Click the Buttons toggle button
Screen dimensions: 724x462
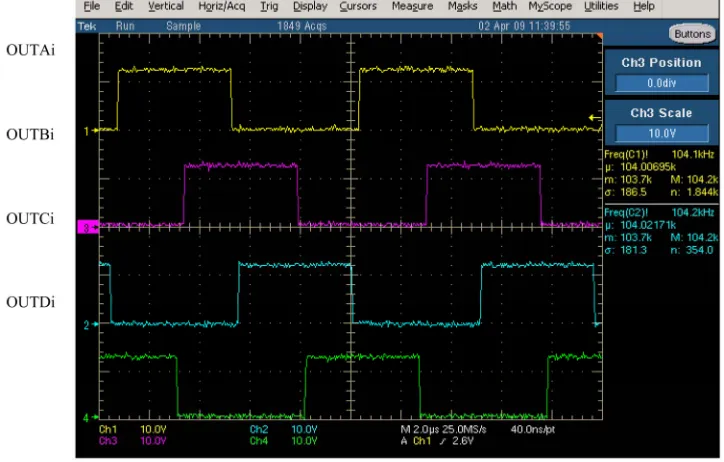[692, 34]
